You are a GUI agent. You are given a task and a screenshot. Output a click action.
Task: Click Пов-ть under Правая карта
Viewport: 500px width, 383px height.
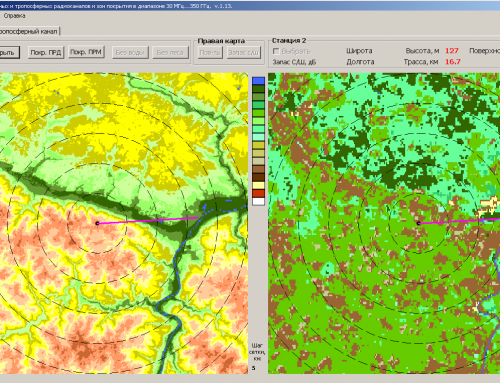(x=210, y=52)
